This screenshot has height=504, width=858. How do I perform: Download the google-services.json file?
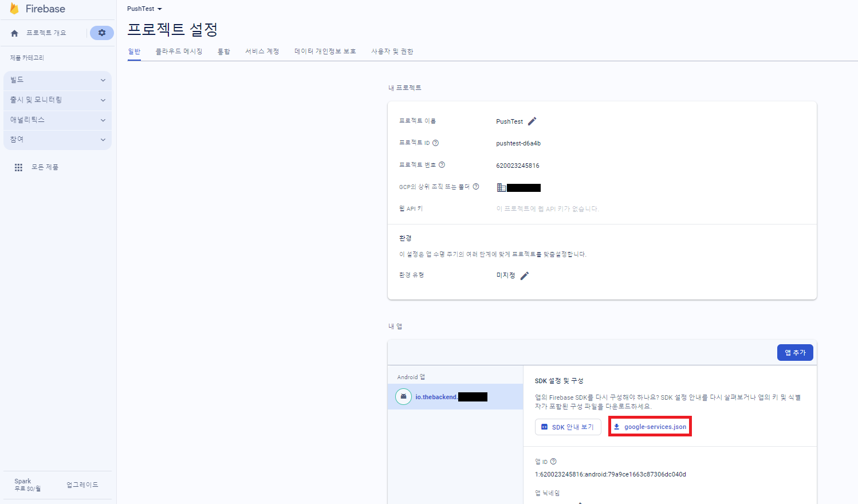tap(650, 427)
